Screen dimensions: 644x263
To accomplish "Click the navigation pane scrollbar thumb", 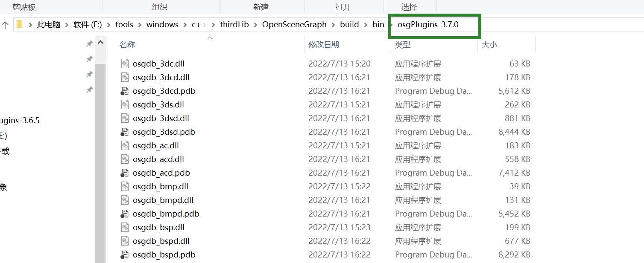I will 100,163.
